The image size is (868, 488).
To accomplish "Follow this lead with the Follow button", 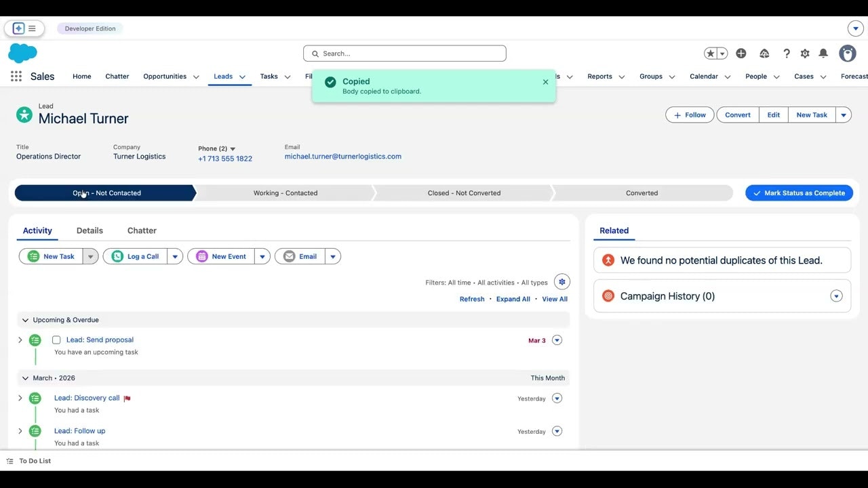I will point(689,115).
